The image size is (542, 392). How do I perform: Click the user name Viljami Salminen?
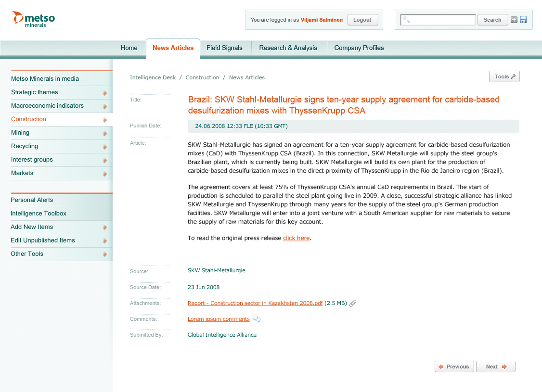(322, 20)
